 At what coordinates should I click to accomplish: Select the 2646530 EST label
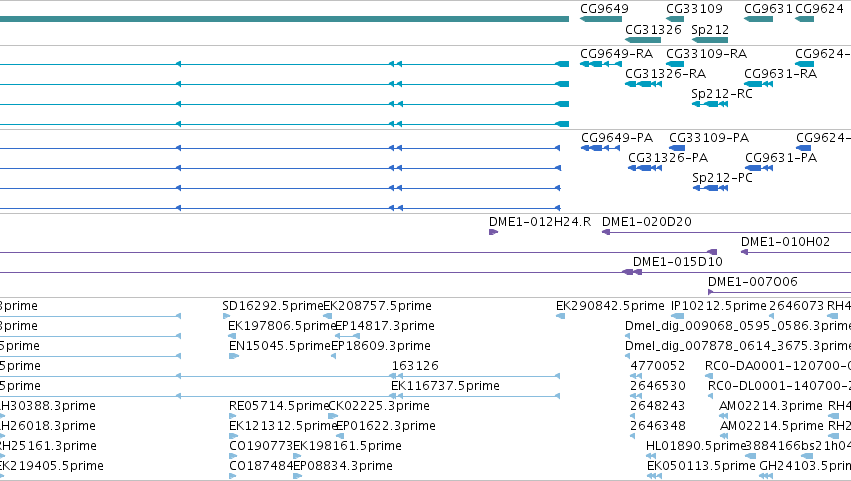[x=657, y=387]
